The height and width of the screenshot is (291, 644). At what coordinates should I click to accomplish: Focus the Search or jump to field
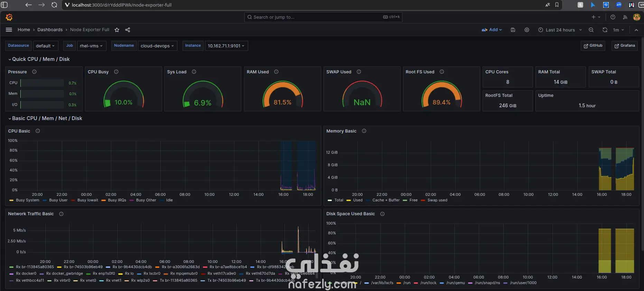point(323,17)
